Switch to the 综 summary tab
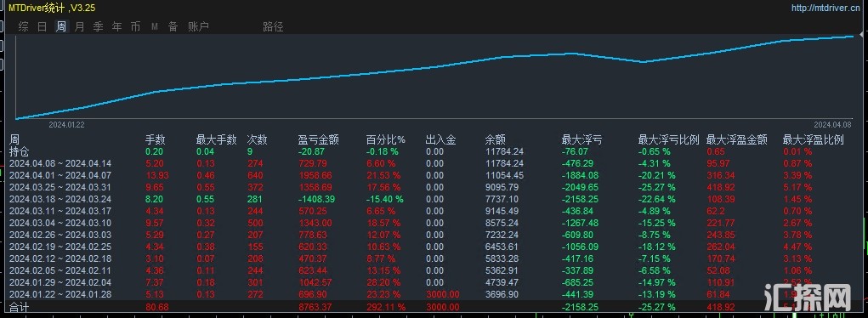 [23, 26]
